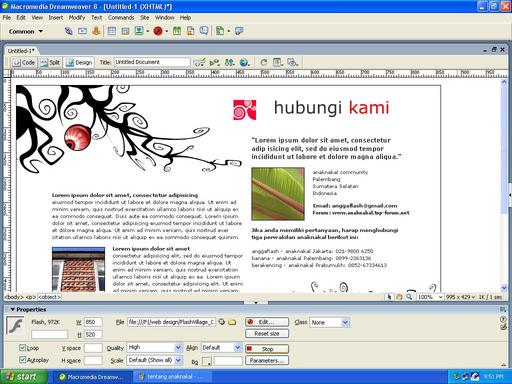Click the Preview in browser globe icon
This screenshot has width=512, height=384.
(244, 62)
